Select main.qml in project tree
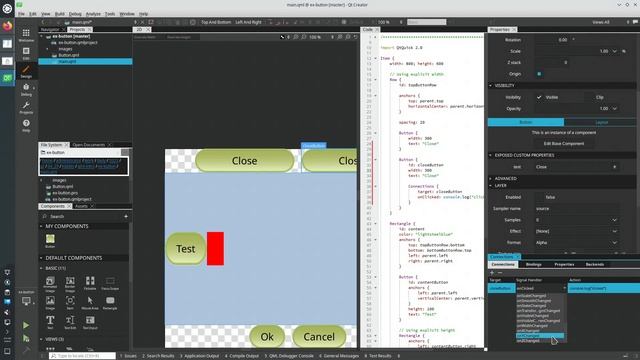The height and width of the screenshot is (360, 640). [x=85, y=62]
